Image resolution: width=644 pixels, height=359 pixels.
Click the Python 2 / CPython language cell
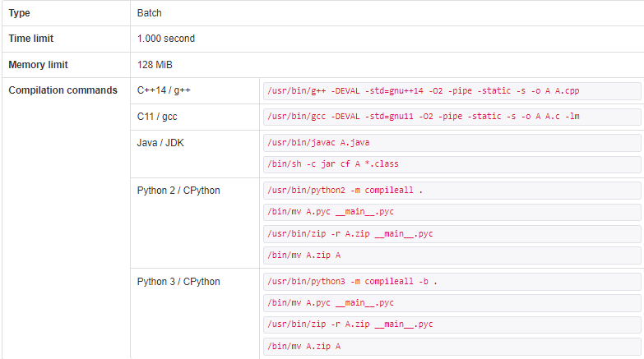click(x=178, y=191)
